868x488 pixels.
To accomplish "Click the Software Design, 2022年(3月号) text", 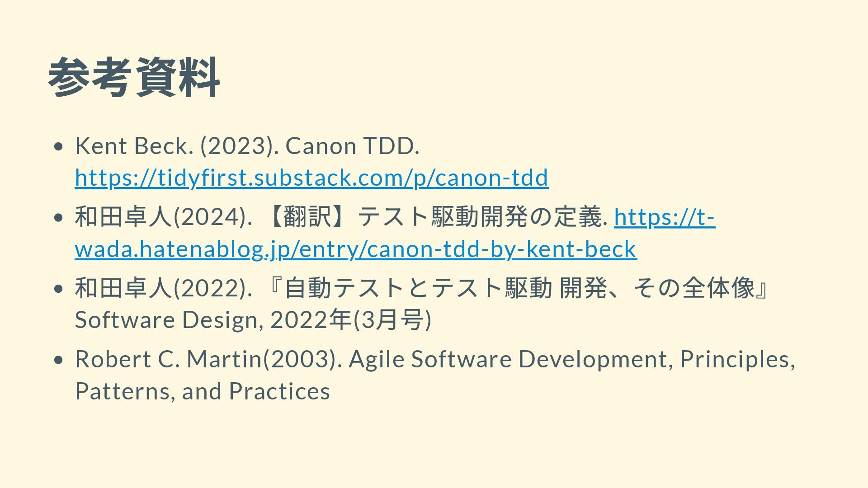I will [253, 320].
